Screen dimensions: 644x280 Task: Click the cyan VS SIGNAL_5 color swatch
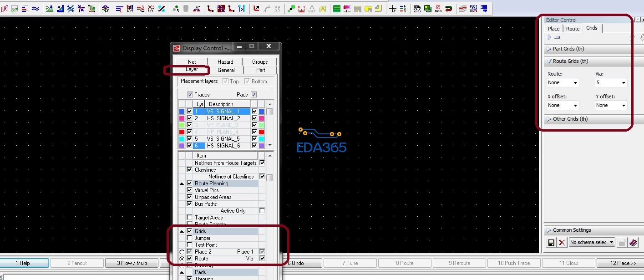point(182,139)
